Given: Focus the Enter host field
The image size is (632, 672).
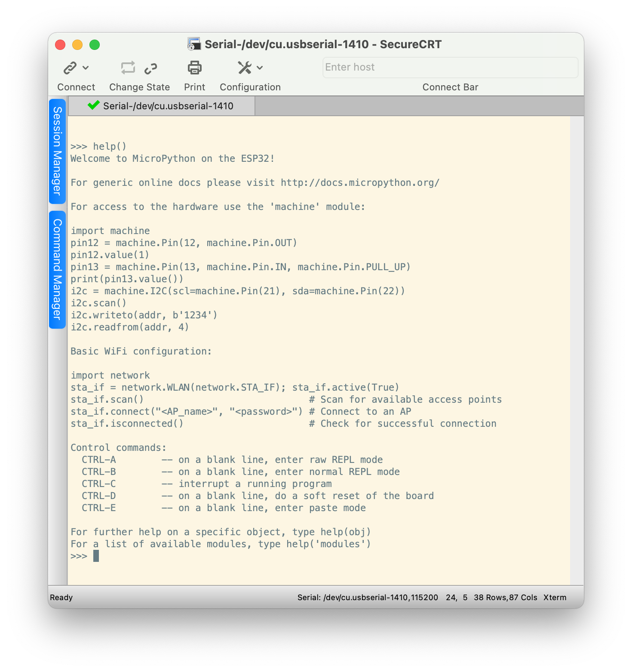Looking at the screenshot, I should [x=450, y=68].
